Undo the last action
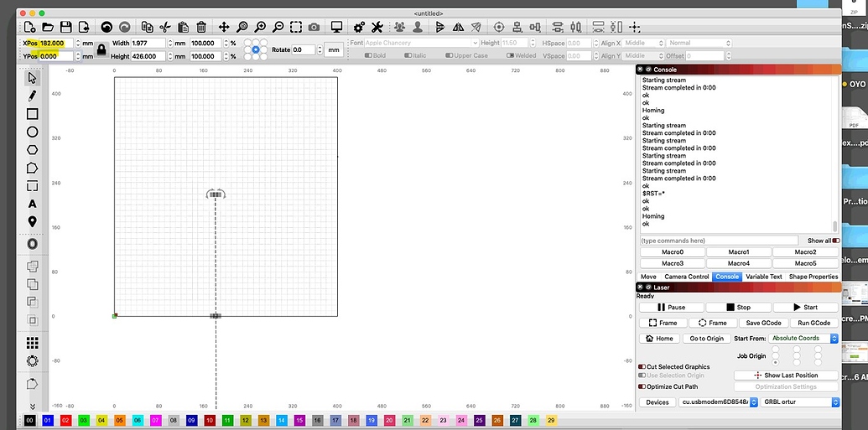The width and height of the screenshot is (868, 430). point(107,27)
